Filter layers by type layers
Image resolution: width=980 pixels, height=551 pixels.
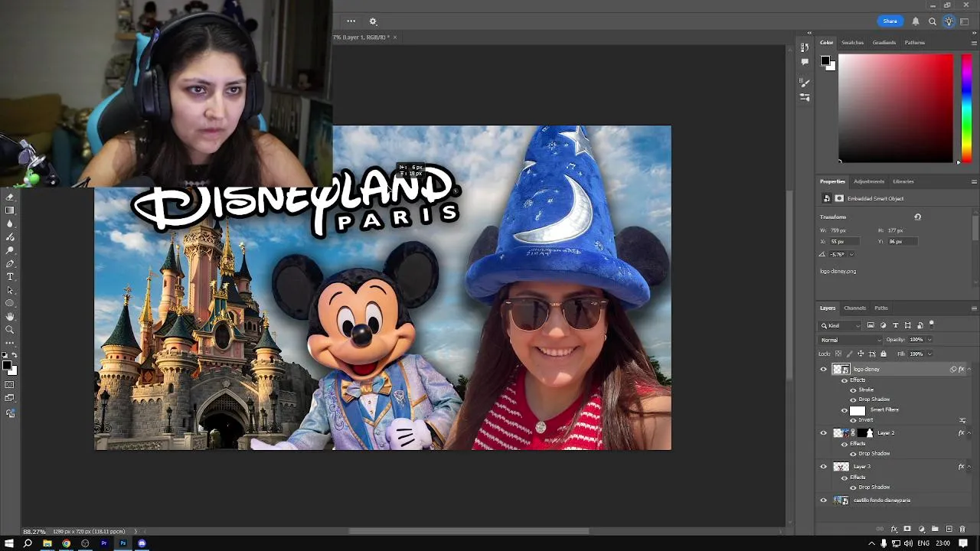point(896,325)
